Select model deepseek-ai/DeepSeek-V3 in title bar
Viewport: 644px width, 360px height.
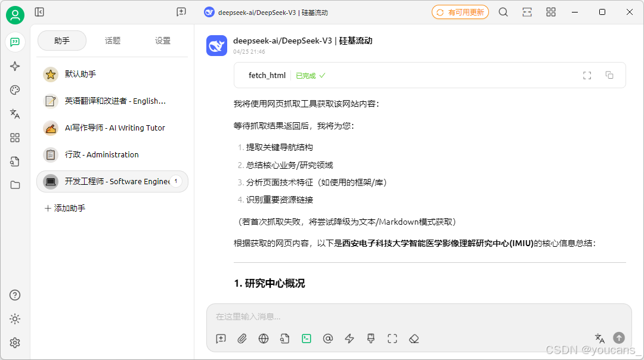(266, 13)
